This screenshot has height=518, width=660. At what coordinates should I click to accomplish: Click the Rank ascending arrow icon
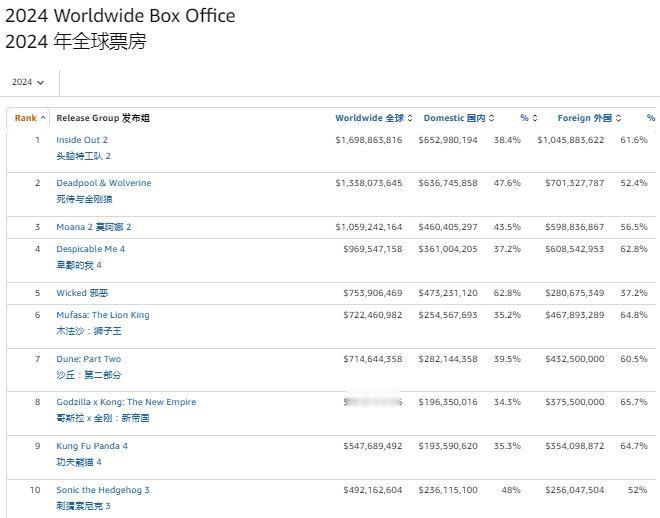coord(43,118)
